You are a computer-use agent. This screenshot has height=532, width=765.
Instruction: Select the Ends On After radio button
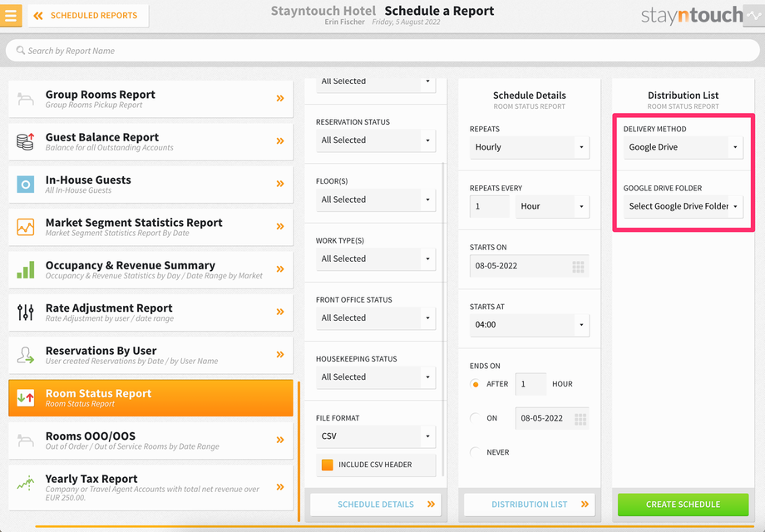point(475,384)
